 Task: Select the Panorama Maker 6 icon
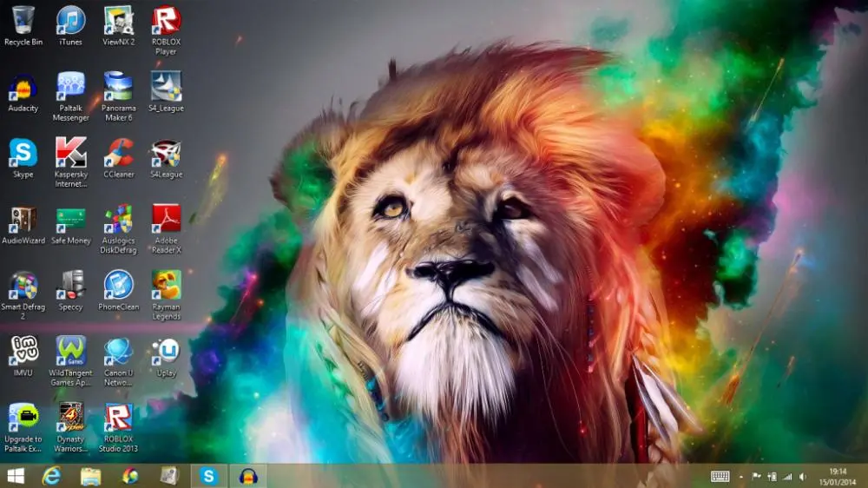click(x=118, y=96)
